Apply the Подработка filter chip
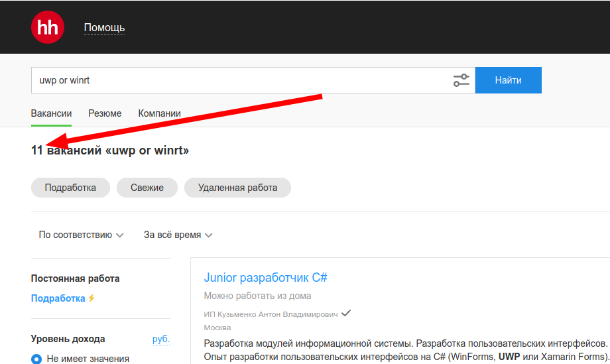Screen dimensions: 610x364 (x=70, y=188)
